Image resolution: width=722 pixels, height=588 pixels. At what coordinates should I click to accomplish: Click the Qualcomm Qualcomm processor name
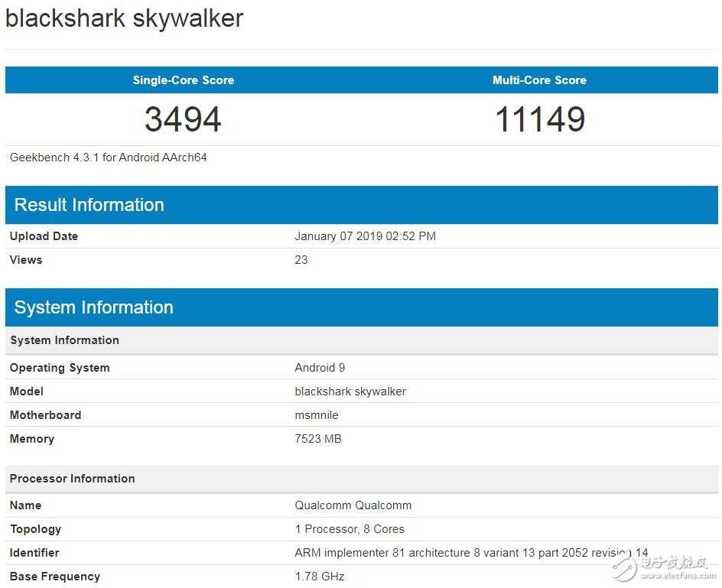(x=353, y=505)
